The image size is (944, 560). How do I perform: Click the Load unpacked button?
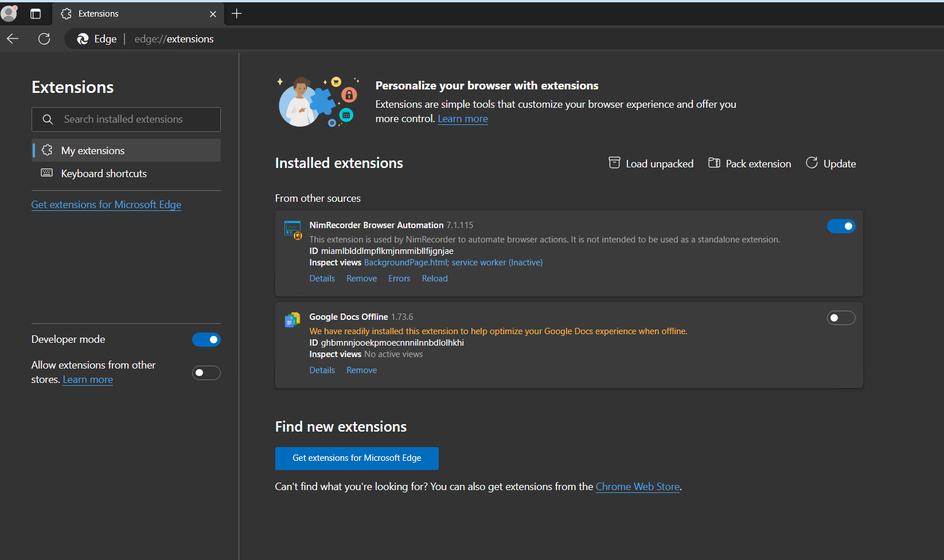651,164
